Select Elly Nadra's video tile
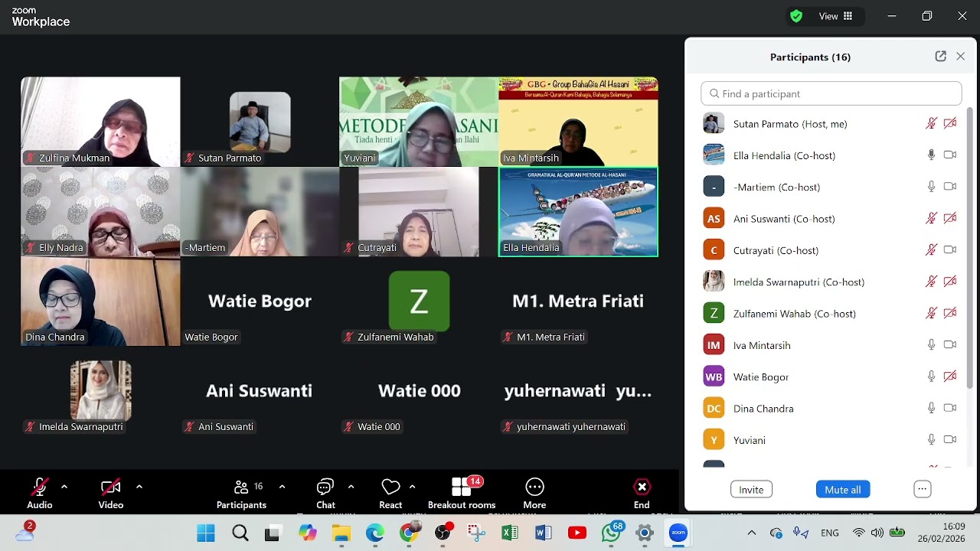This screenshot has width=980, height=551. click(100, 212)
